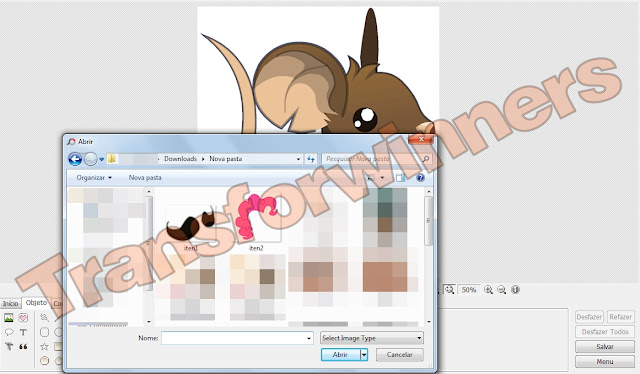Open the view options dropdown arrow
The height and width of the screenshot is (374, 640).
coord(382,178)
